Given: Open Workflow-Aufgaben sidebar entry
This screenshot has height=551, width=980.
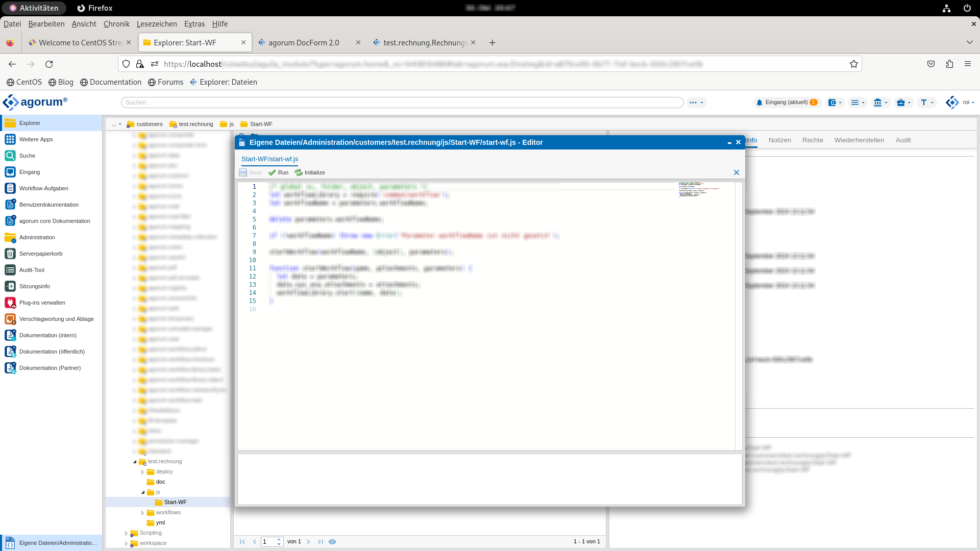Looking at the screenshot, I should point(51,188).
